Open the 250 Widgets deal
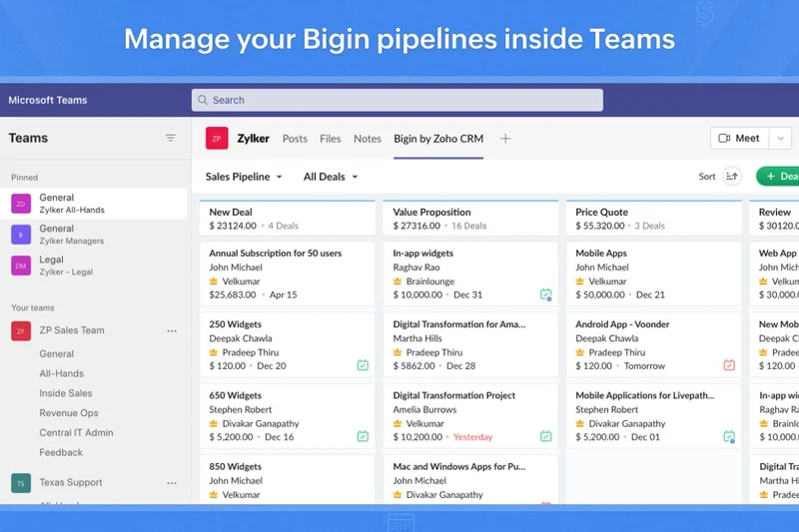Image resolution: width=799 pixels, height=532 pixels. tap(288, 345)
